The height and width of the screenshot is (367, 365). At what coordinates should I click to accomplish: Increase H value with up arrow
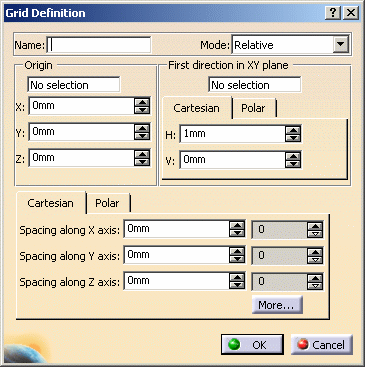coord(293,130)
